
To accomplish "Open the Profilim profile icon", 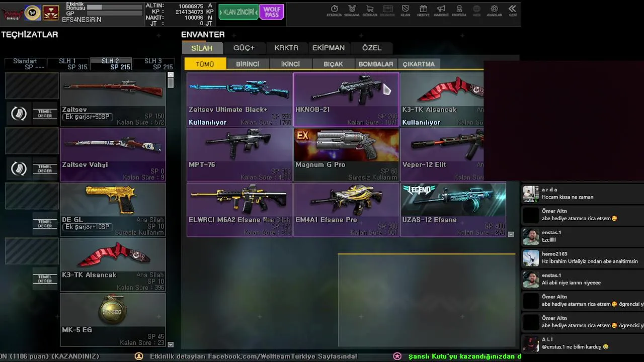I will 459,10.
